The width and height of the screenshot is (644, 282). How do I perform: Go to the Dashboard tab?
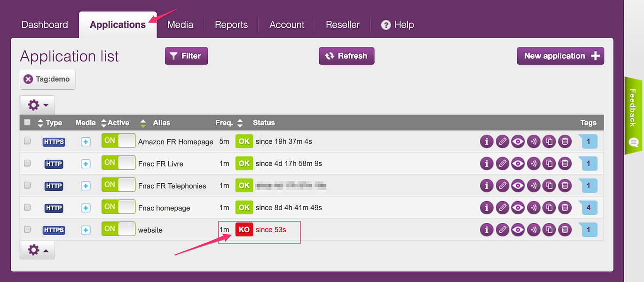point(45,24)
